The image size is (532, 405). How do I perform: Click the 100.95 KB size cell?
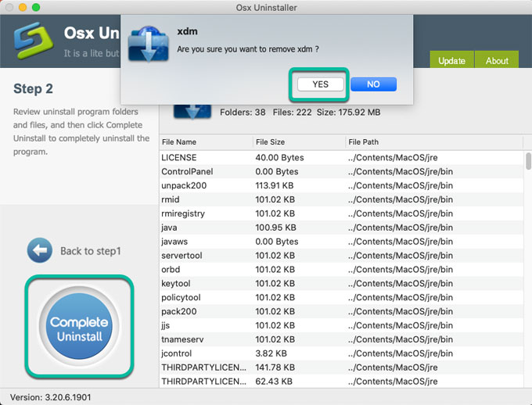[x=275, y=228]
